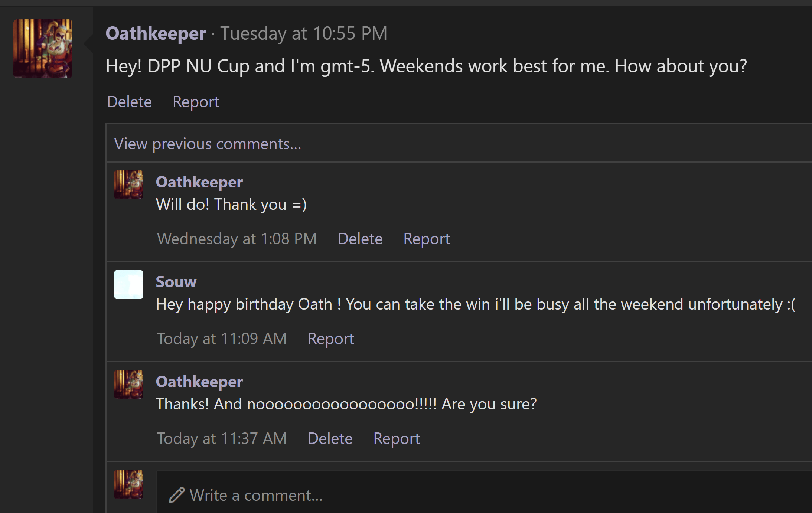Click avatar next to comment input box
This screenshot has width=812, height=513.
(x=128, y=484)
